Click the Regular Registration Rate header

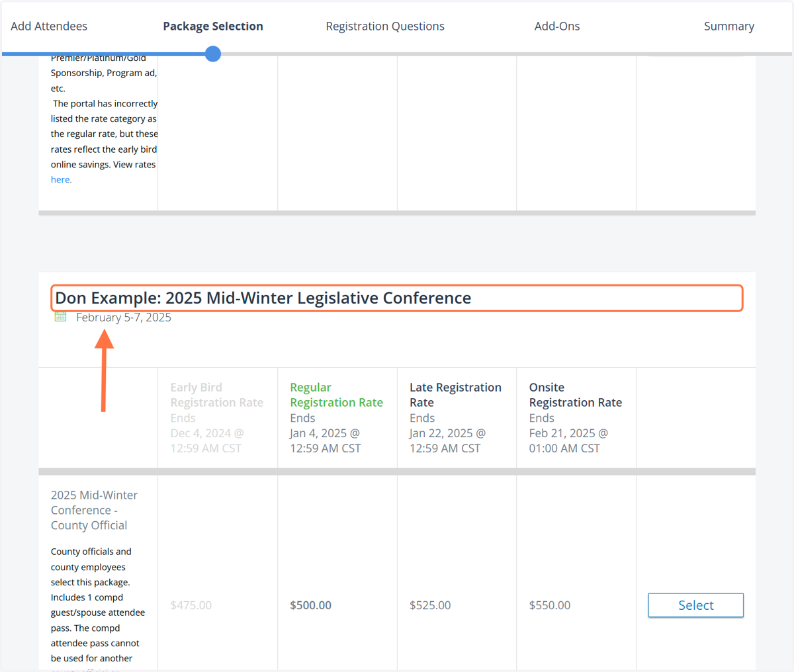[x=336, y=395]
